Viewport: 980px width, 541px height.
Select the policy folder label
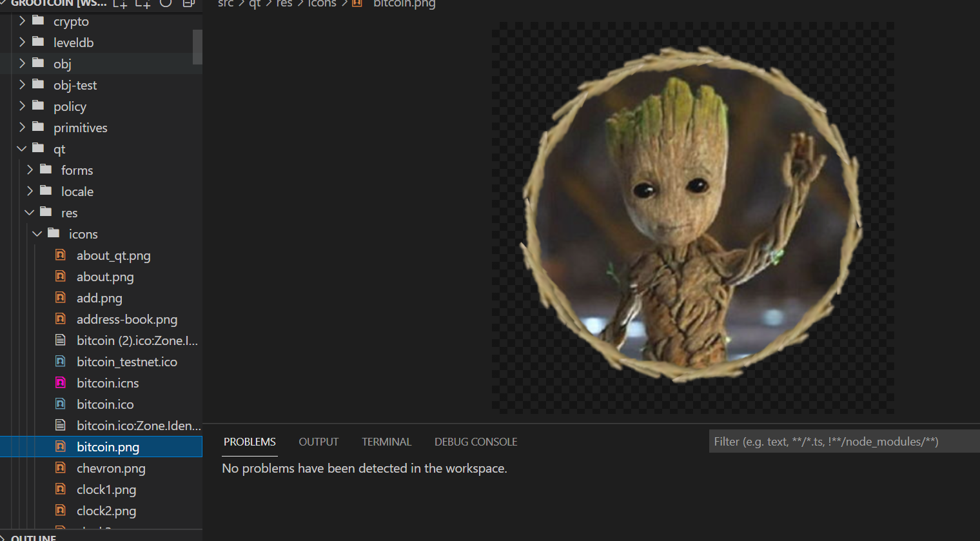tap(70, 106)
